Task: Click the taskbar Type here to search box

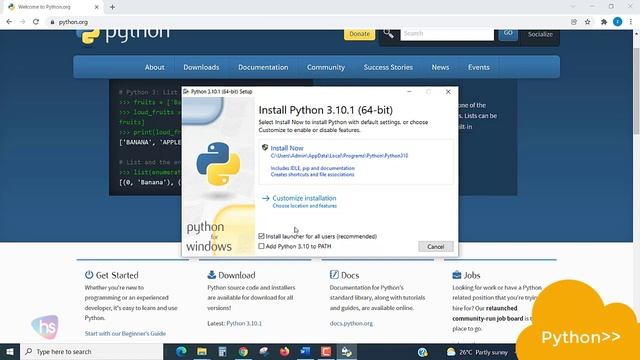Action: (x=91, y=351)
